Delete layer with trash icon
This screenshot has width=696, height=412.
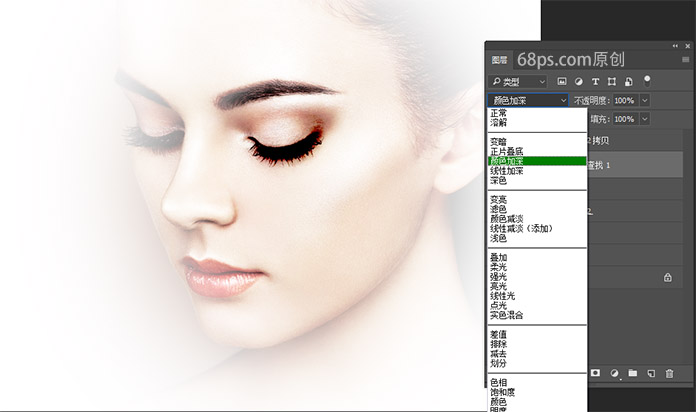(669, 373)
